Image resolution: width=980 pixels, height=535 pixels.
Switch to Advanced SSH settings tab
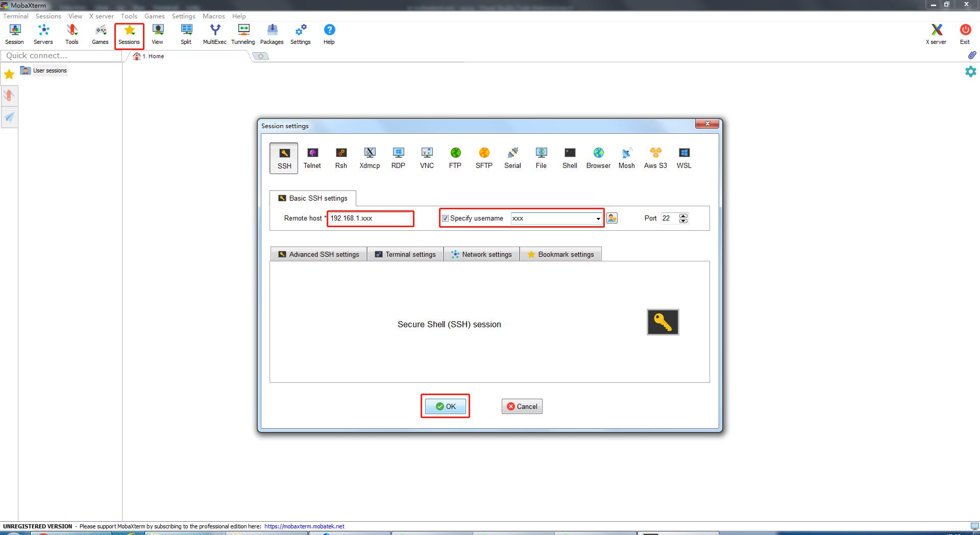[x=318, y=254]
